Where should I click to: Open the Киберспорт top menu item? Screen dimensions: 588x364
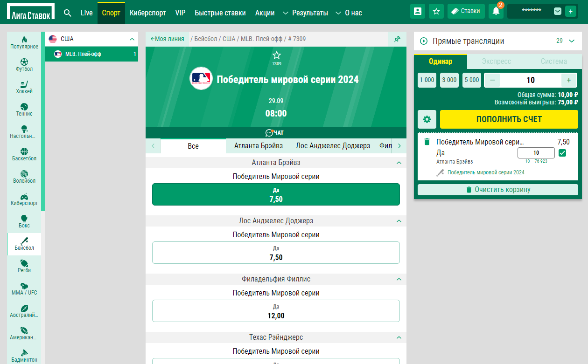coord(148,13)
